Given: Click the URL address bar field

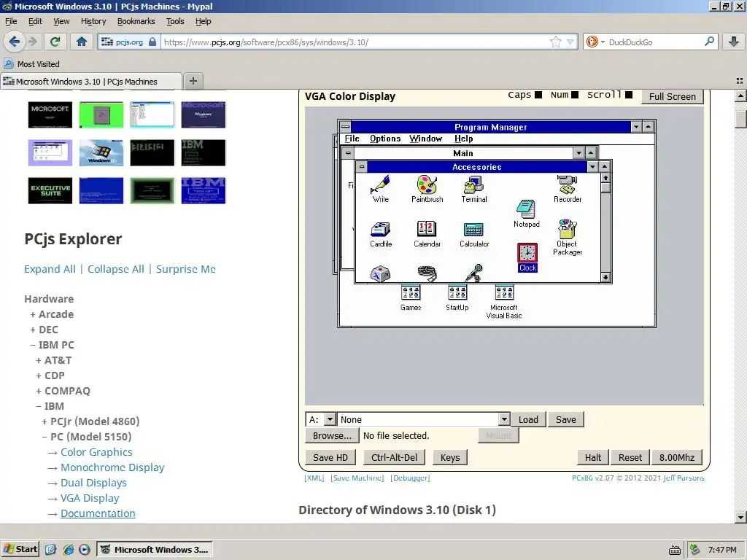Looking at the screenshot, I should click(x=355, y=42).
